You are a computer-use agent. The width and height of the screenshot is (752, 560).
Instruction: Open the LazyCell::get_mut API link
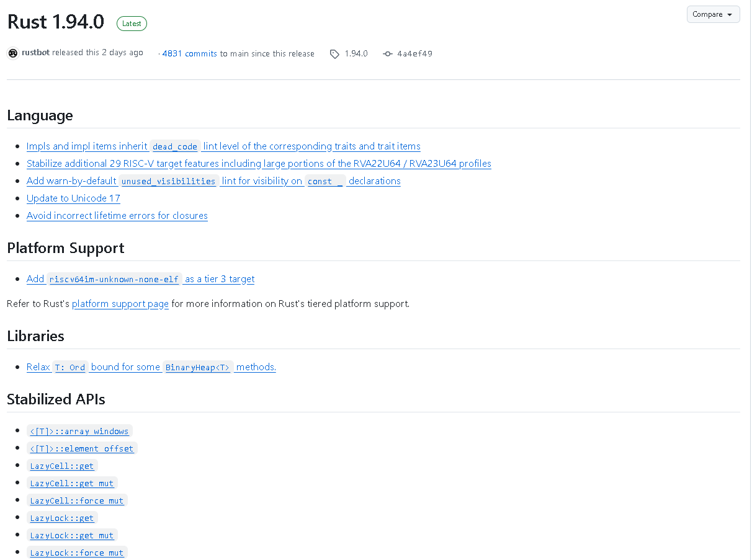point(72,483)
